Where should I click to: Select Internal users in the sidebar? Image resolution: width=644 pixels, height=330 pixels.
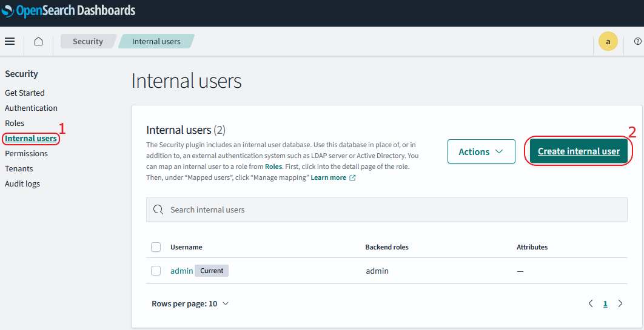point(31,139)
